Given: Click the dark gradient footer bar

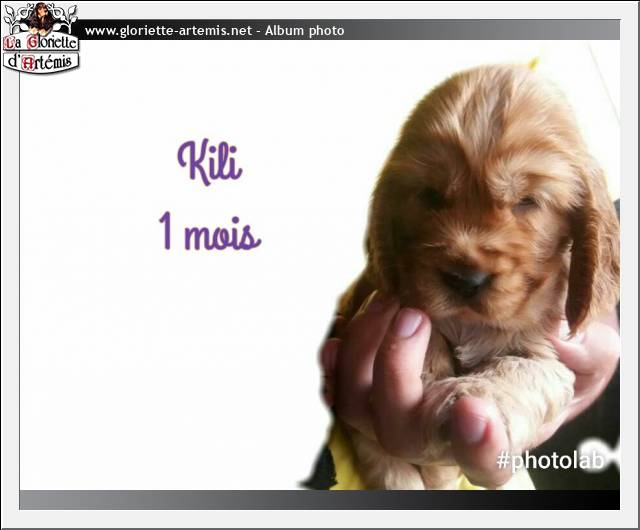Looking at the screenshot, I should [320, 499].
